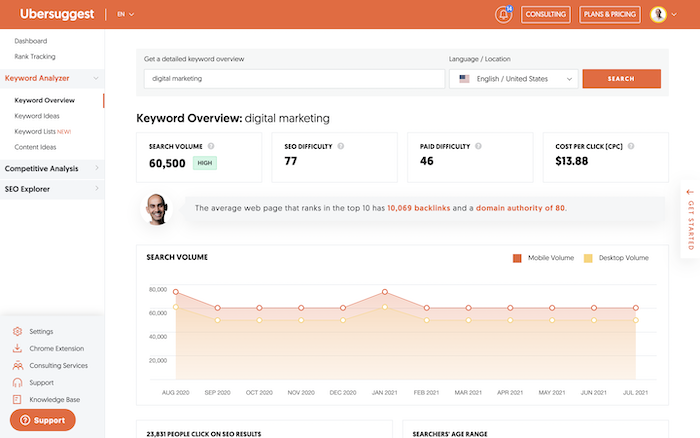Open Rank Tracking in the sidebar
The width and height of the screenshot is (700, 438).
(x=35, y=57)
